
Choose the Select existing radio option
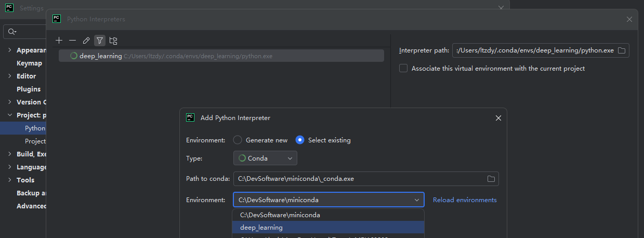pos(300,140)
